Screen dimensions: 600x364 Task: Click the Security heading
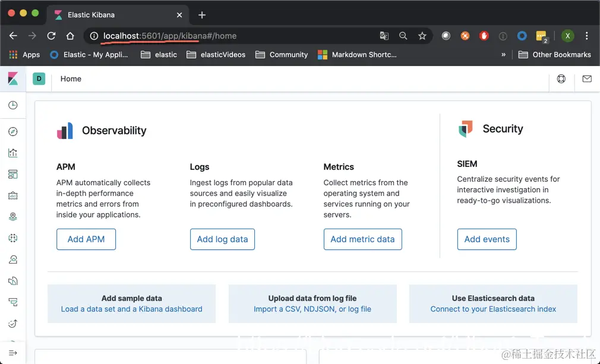click(503, 129)
